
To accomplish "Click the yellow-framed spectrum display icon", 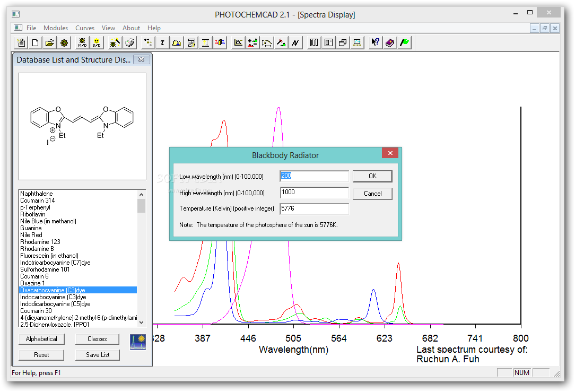I will 357,42.
